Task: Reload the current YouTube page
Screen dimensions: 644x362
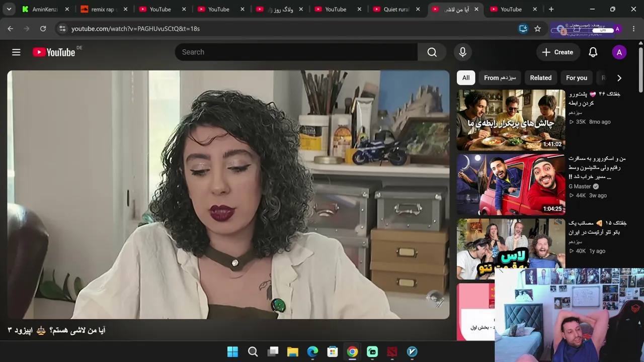Action: click(x=43, y=29)
